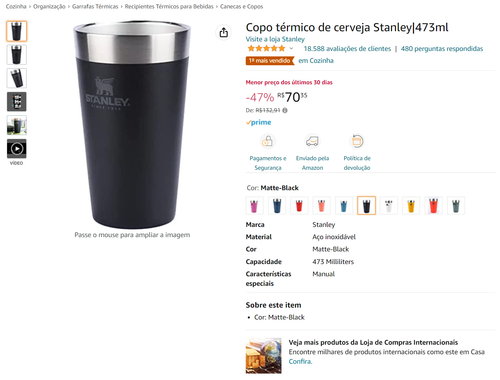Choose the yellow cup color option
Image resolution: width=500 pixels, height=380 pixels.
(411, 205)
